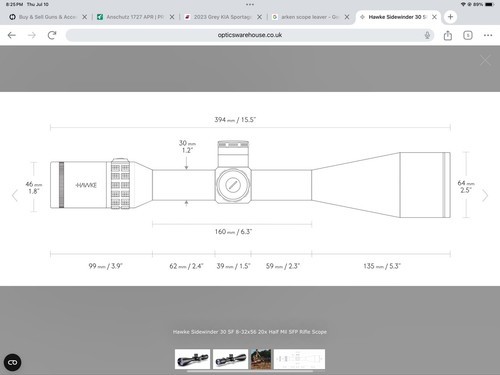Click the 64 mm objective diameter label
The image size is (500, 375).
(466, 187)
